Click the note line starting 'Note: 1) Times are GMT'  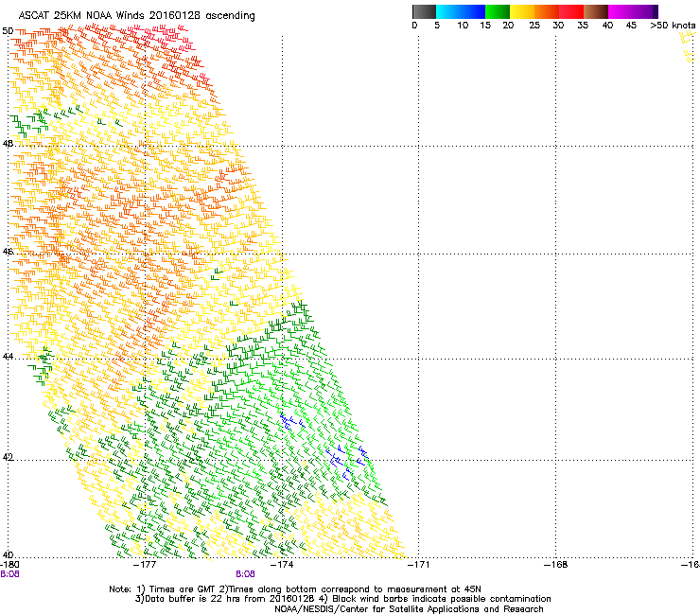tap(295, 589)
